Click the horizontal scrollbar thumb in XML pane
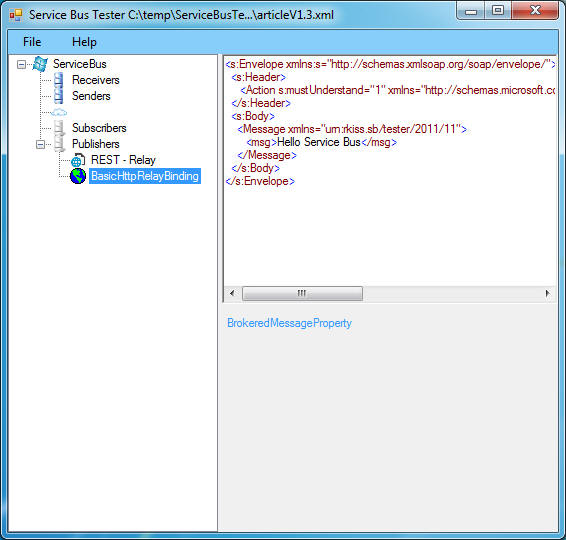This screenshot has height=540, width=566. [302, 293]
